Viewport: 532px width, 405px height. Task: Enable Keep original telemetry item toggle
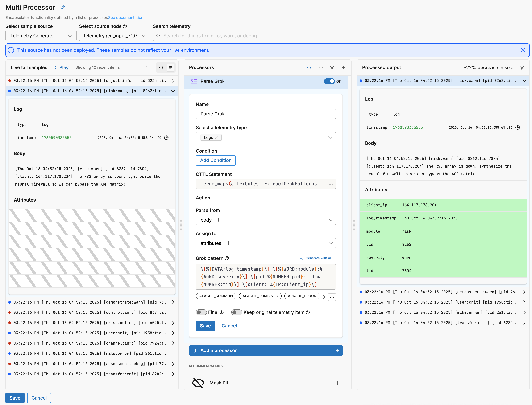pyautogui.click(x=236, y=312)
